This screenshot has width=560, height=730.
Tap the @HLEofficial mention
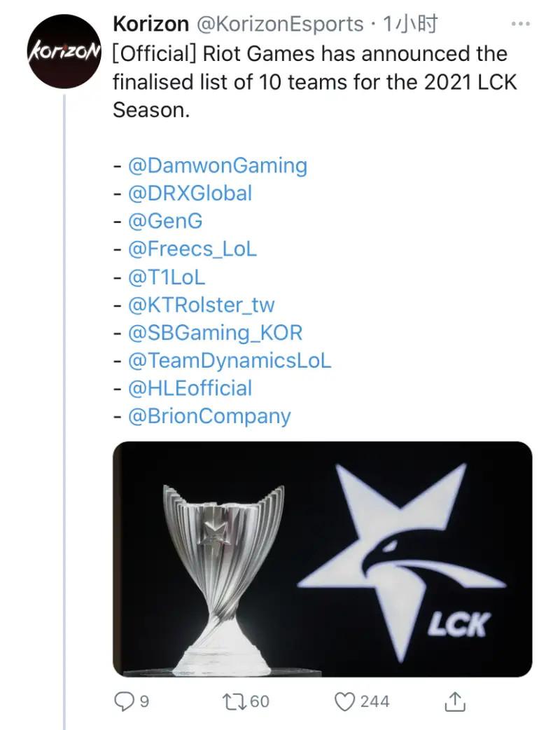[x=190, y=388]
